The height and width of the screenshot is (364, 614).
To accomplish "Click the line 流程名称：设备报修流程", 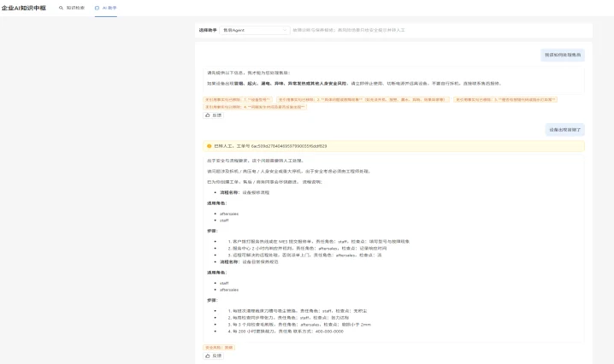I will pyautogui.click(x=245, y=192).
